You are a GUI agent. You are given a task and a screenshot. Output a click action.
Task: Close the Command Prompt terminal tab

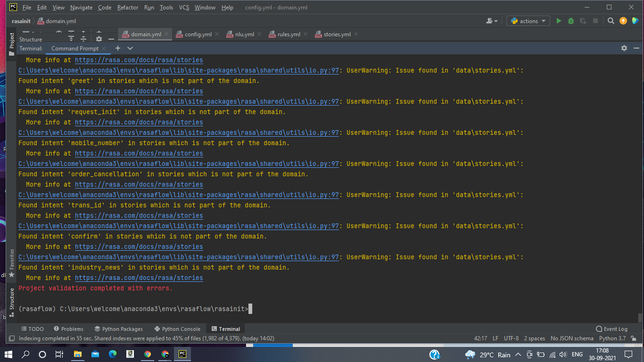(x=104, y=49)
